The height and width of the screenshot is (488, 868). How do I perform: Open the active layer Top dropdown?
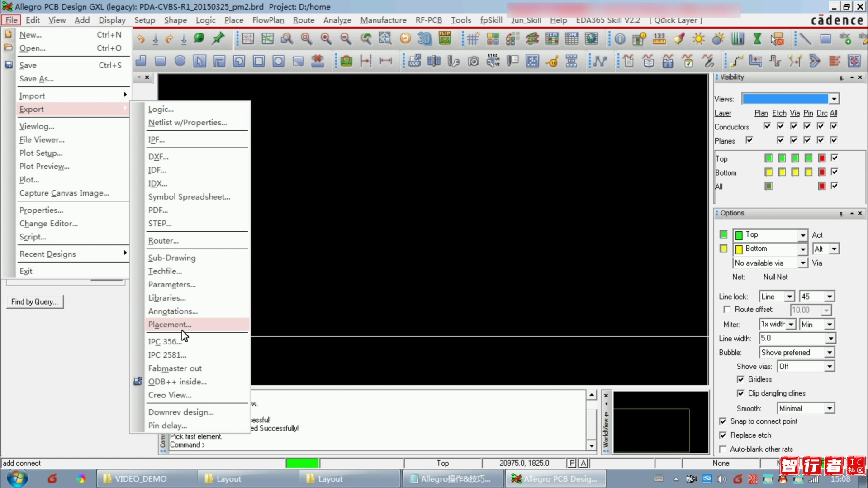(x=802, y=235)
